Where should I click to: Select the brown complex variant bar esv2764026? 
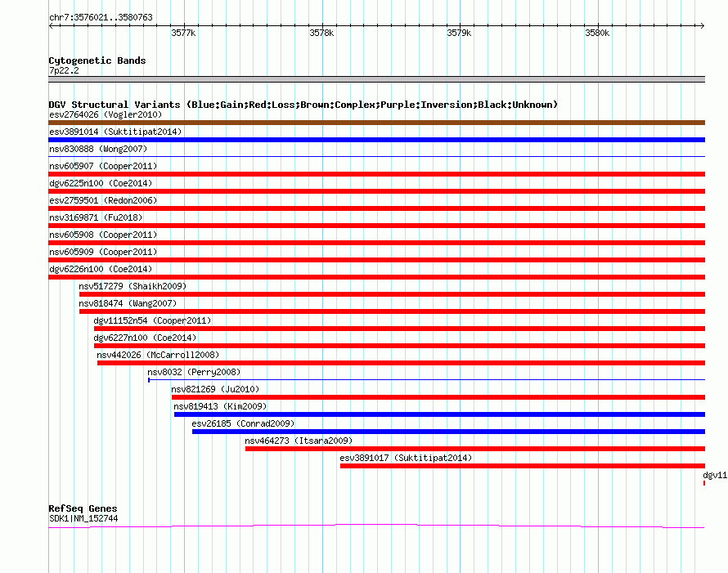[x=376, y=123]
